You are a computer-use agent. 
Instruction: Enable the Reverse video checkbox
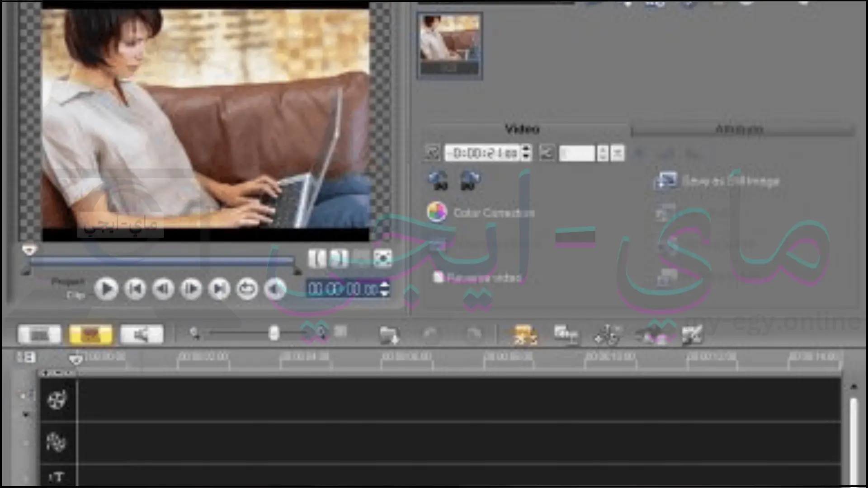pos(438,277)
